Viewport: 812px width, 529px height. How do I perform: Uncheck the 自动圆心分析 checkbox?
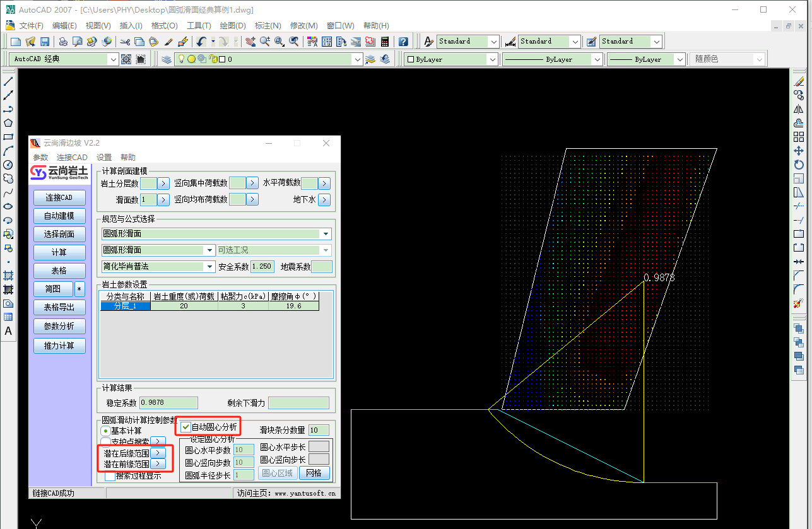click(x=185, y=427)
